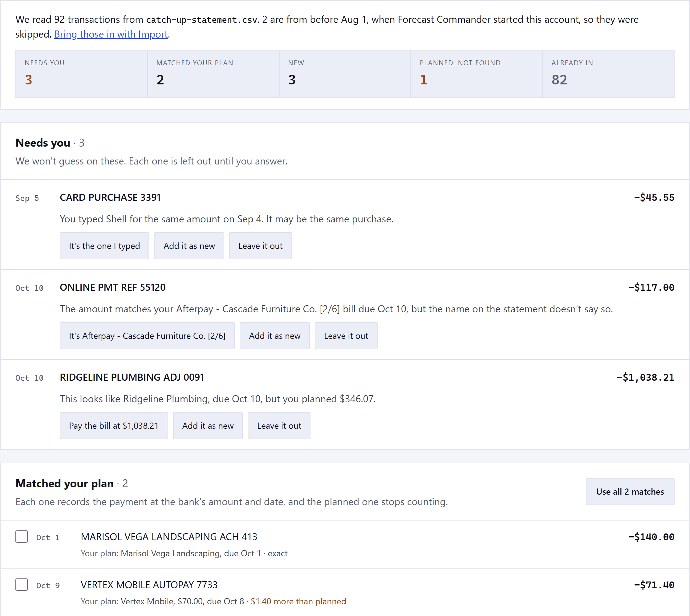The width and height of the screenshot is (690, 616).
Task: Leave out RIDGELINE PLUMBING ADJ 0091
Action: [279, 426]
